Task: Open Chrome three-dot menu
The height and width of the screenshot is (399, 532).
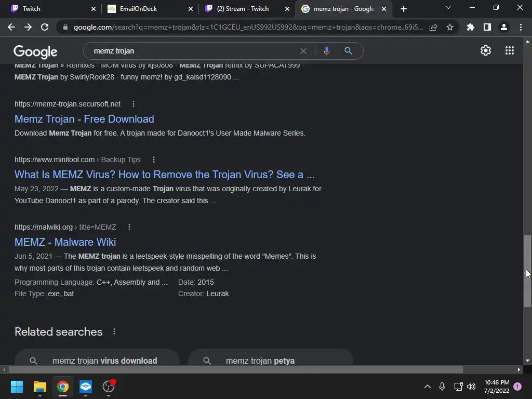Action: [x=521, y=27]
